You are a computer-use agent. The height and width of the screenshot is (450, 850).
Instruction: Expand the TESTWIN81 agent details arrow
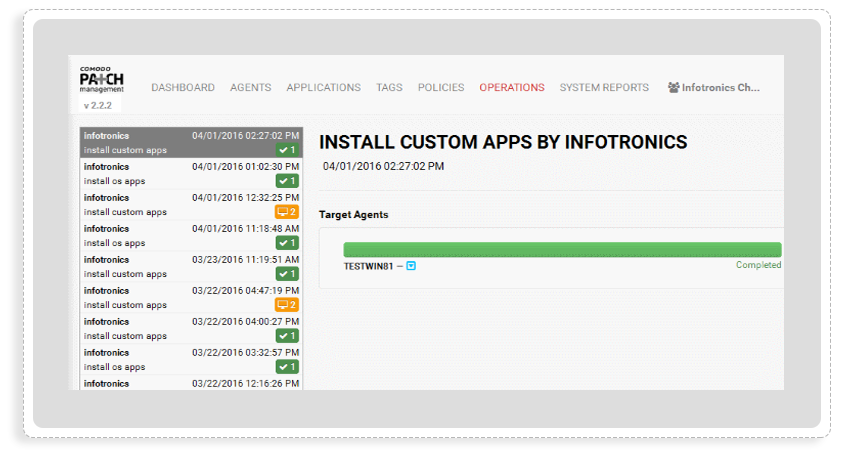pyautogui.click(x=411, y=266)
